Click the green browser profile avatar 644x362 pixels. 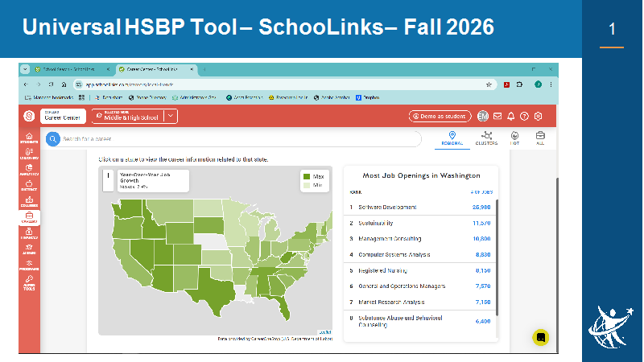pyautogui.click(x=538, y=84)
